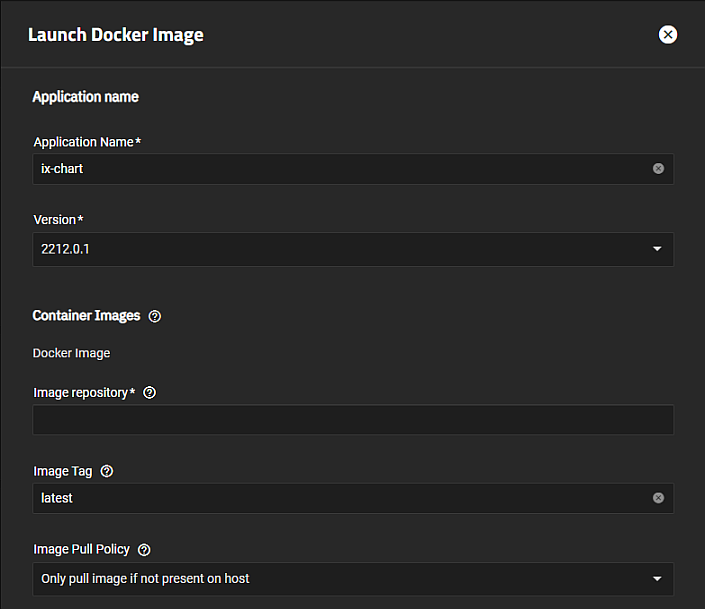Click the "Only pull image if not present" option text
The width and height of the screenshot is (705, 609).
coord(145,579)
